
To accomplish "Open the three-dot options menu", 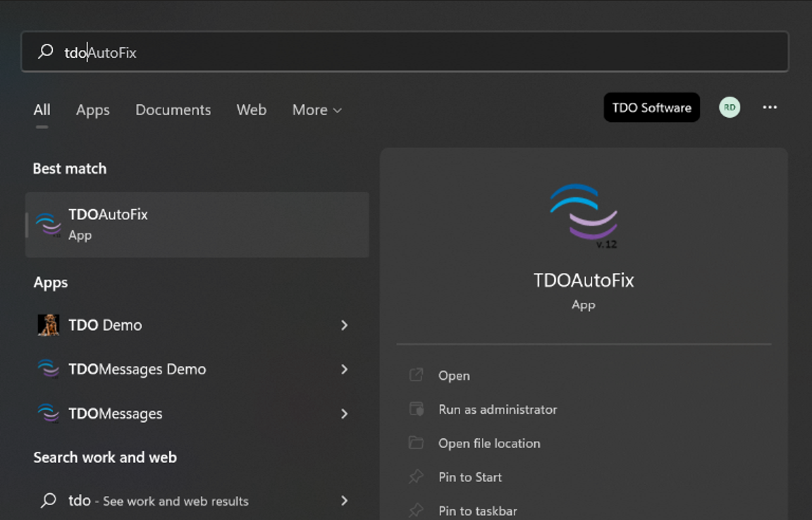I will (770, 108).
